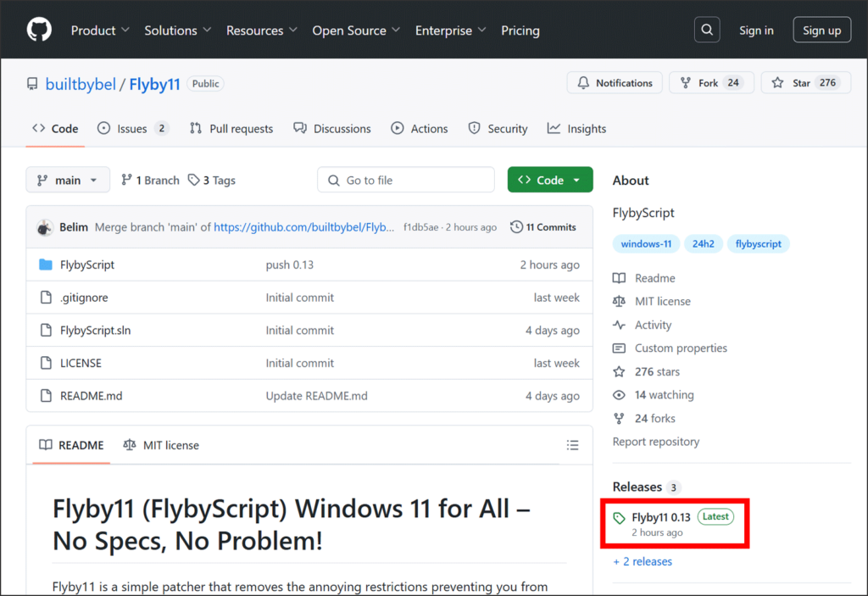Click the Sign up button

coord(821,30)
